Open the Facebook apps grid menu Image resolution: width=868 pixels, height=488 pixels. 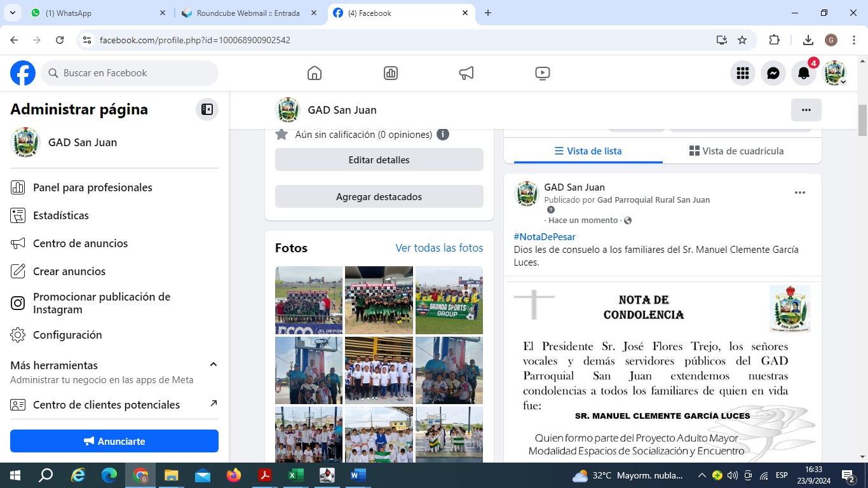tap(743, 73)
